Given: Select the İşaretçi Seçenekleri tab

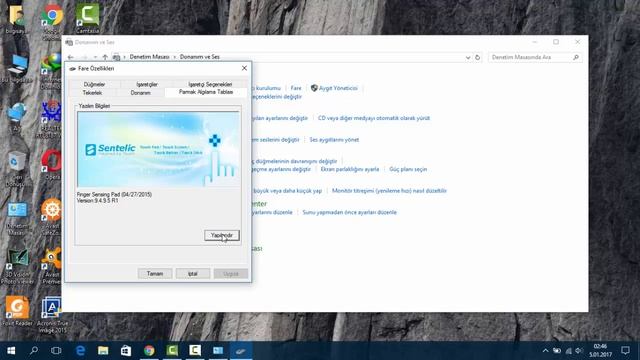Looking at the screenshot, I should [210, 84].
